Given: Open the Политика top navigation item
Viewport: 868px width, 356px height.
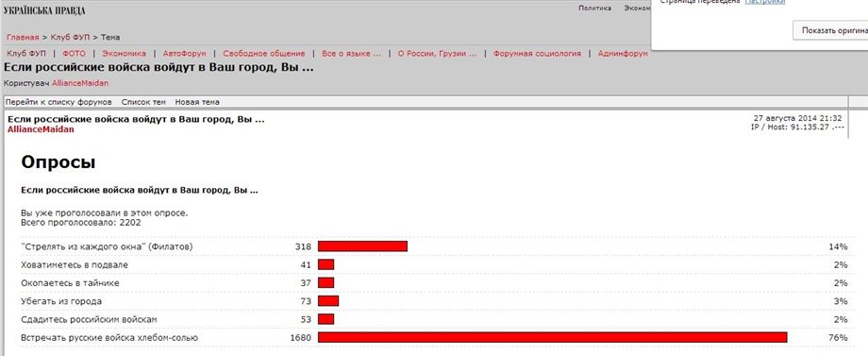Looking at the screenshot, I should pyautogui.click(x=595, y=8).
